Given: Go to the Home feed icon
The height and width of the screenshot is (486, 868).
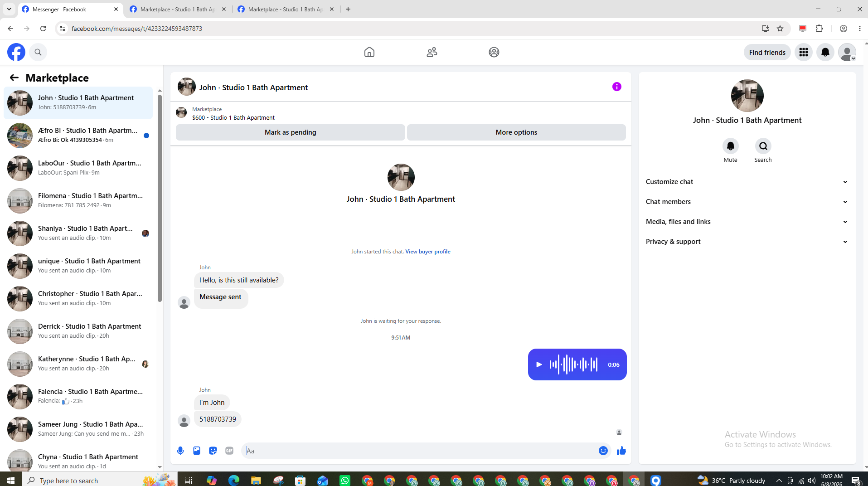Looking at the screenshot, I should coord(369,52).
